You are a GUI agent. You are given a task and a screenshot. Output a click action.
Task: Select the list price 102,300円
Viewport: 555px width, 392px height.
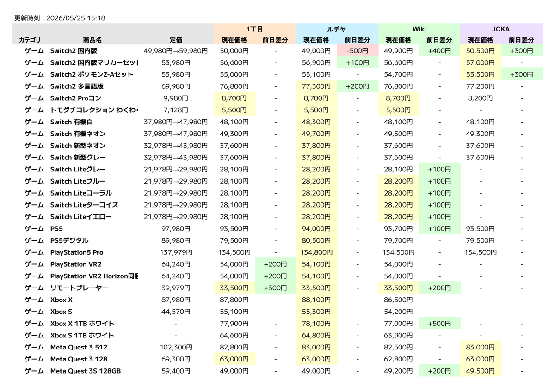coord(176,347)
